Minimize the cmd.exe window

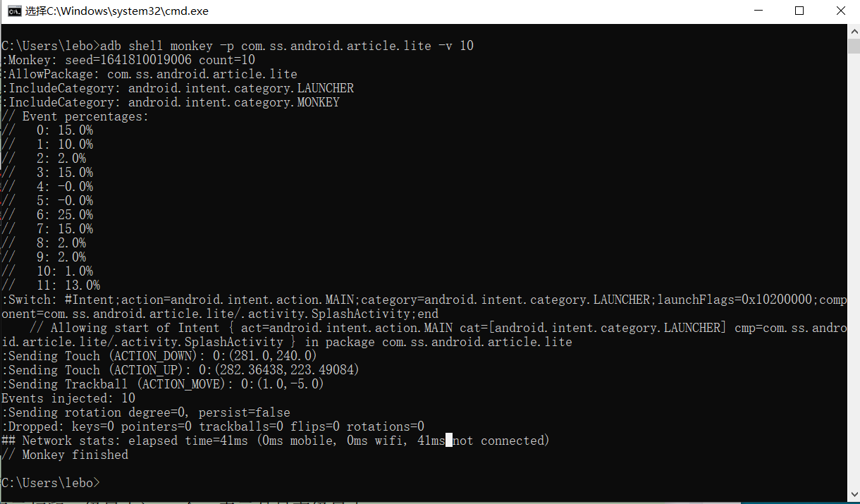pos(758,11)
